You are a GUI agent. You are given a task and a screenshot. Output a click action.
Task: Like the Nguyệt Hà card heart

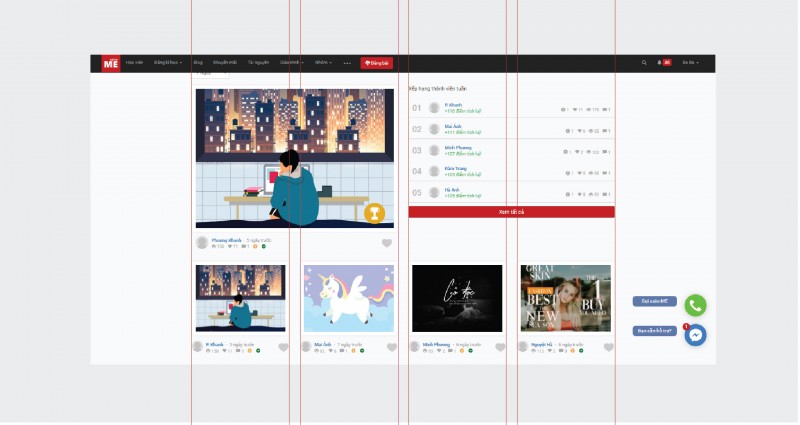click(609, 347)
